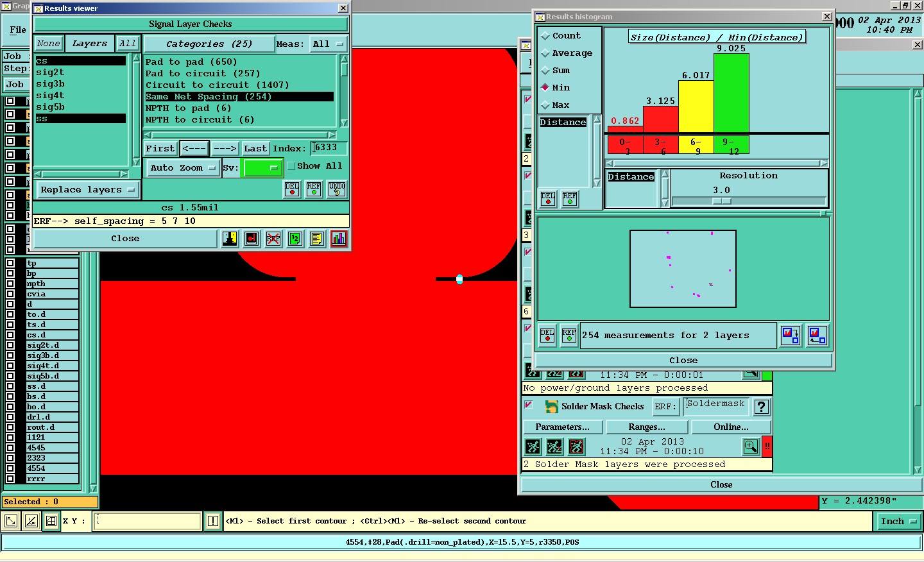Viewport: 924px width, 562px height.
Task: Click the first icon in the bottom-left toolbar
Action: pos(11,522)
